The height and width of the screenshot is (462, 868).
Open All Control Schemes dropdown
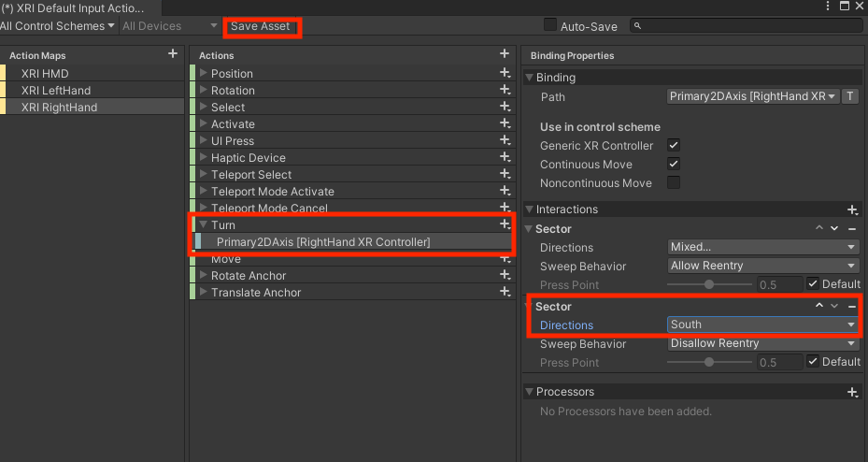[58, 26]
